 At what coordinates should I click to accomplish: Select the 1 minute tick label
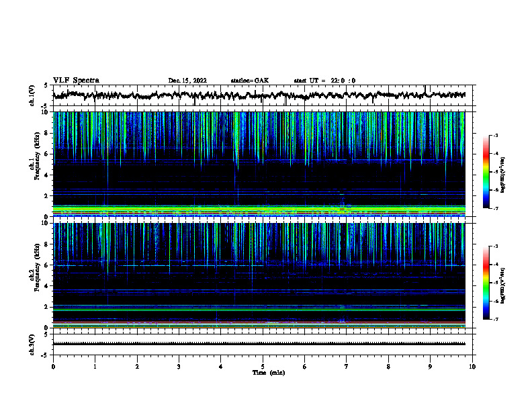click(x=95, y=367)
